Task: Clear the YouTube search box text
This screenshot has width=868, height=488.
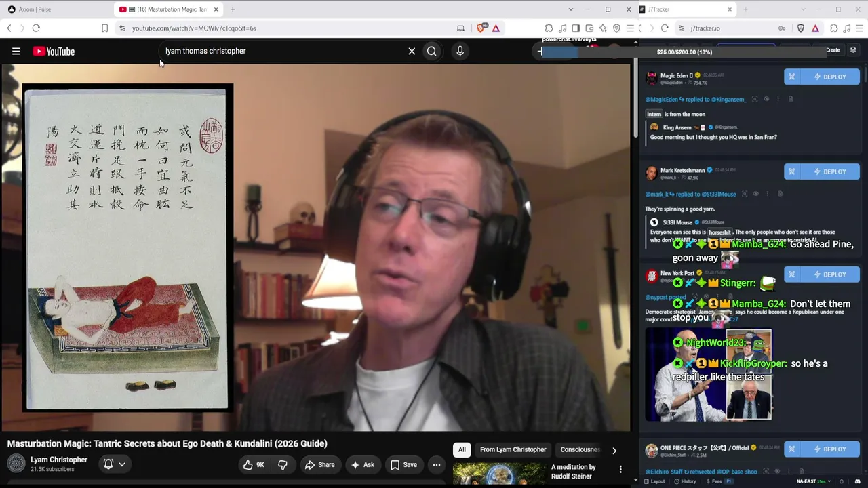Action: click(412, 51)
